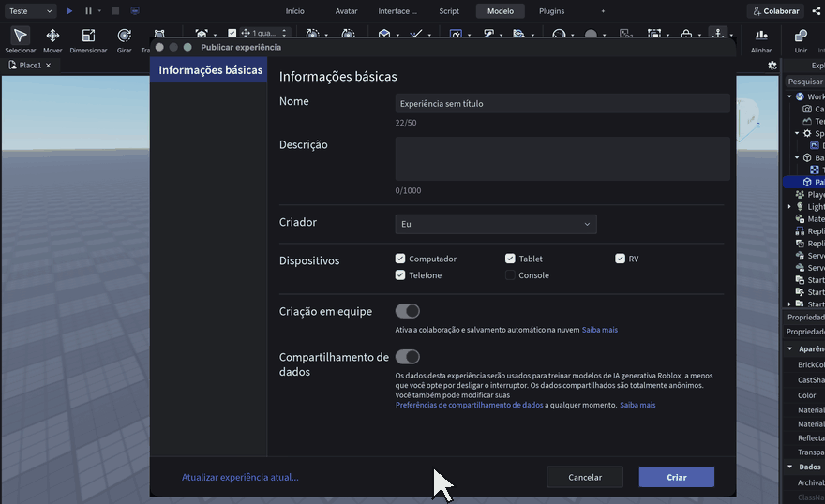Click the Descrição text area
This screenshot has height=504, width=825.
562,158
